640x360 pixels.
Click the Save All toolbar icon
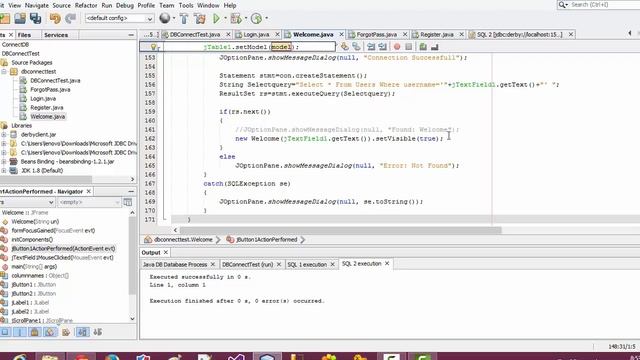[x=36, y=18]
